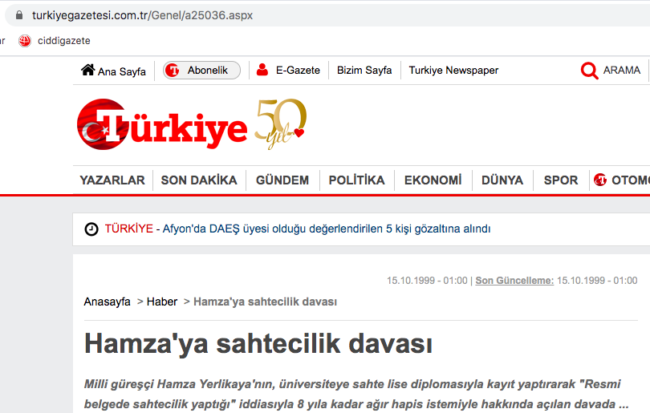Click the Ana Sayfa home icon
650x413 pixels.
tap(88, 71)
